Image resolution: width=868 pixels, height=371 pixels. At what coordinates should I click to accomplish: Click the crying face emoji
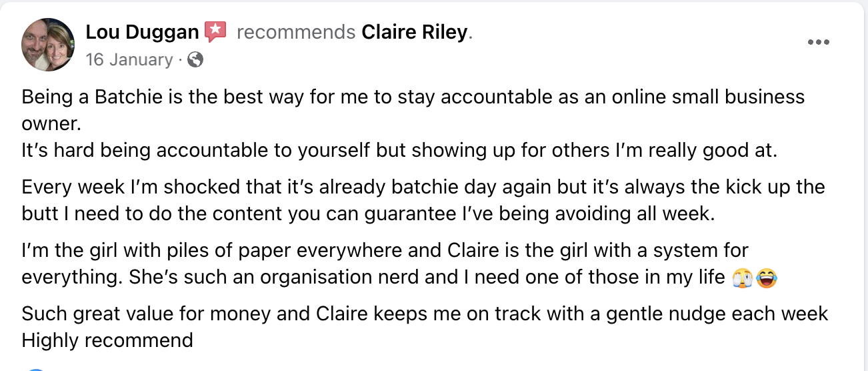tap(742, 276)
